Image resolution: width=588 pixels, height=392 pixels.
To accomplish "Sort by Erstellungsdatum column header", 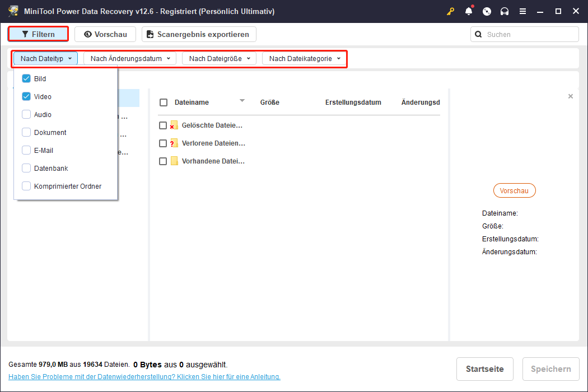I will (x=353, y=102).
